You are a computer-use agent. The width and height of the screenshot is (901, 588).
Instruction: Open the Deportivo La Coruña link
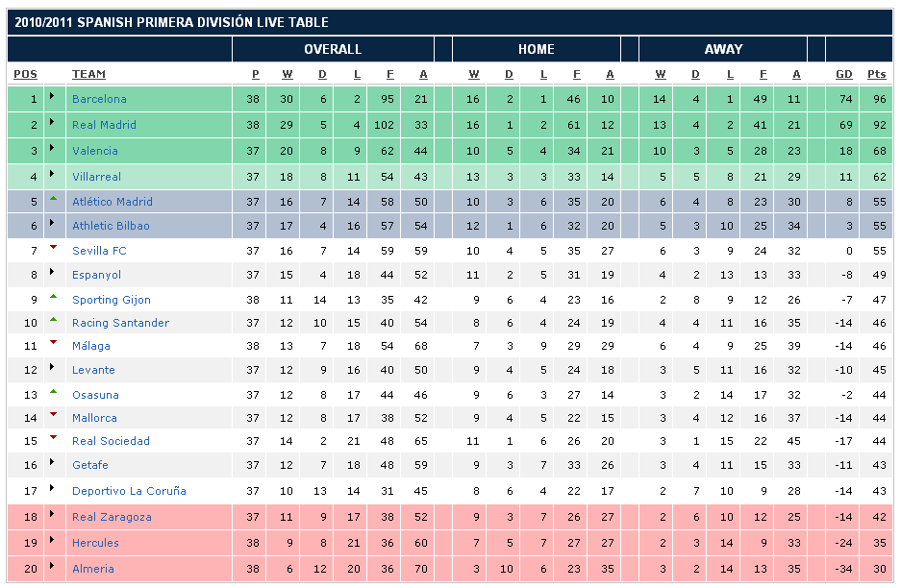(129, 491)
